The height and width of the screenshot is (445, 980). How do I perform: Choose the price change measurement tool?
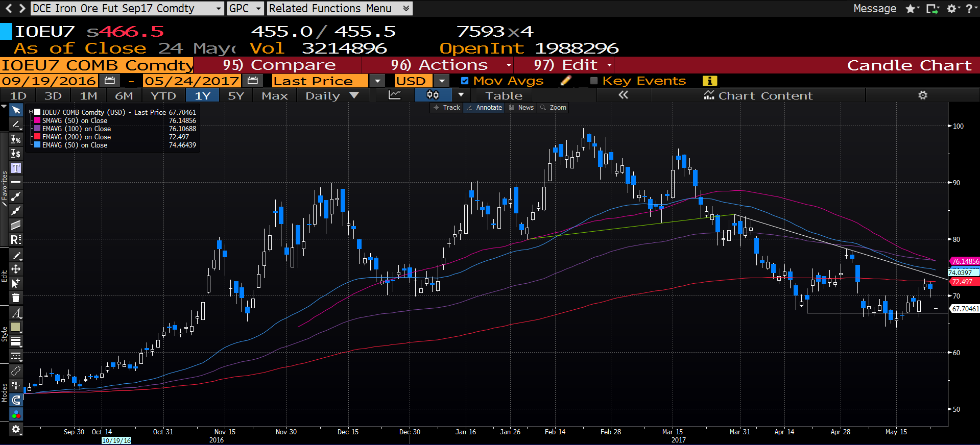click(x=16, y=154)
